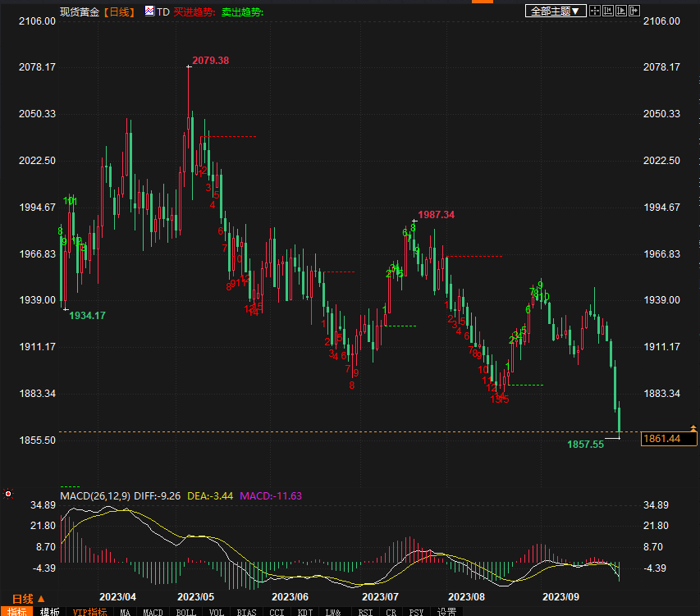
Task: Click the compress chart range icon
Action: tap(607, 11)
